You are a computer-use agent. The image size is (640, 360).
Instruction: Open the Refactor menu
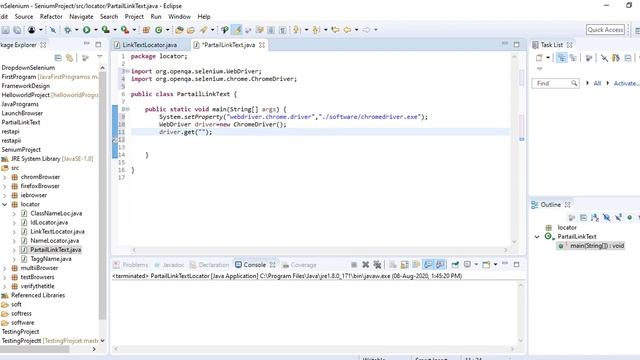(x=51, y=17)
